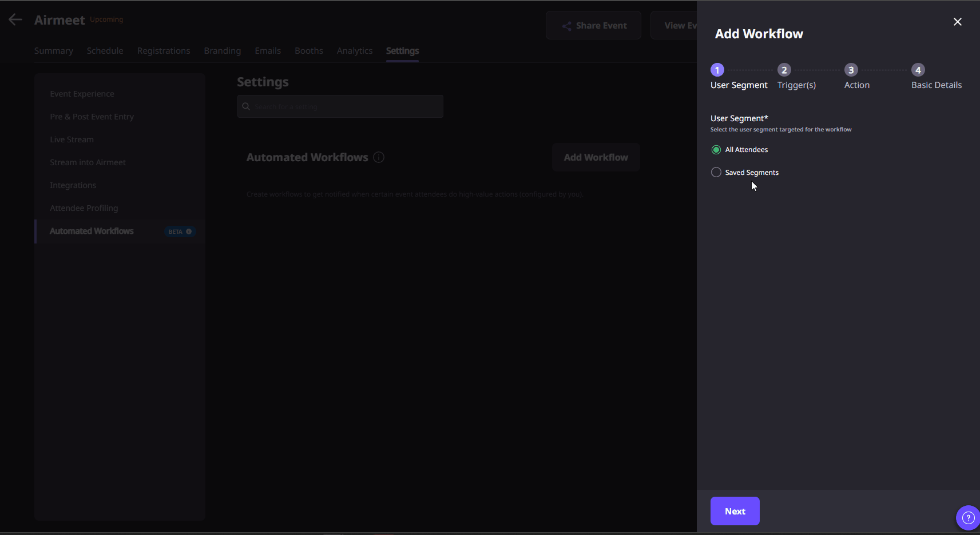Select the Saved Segments radio option
Viewport: 980px width, 535px height.
[716, 172]
